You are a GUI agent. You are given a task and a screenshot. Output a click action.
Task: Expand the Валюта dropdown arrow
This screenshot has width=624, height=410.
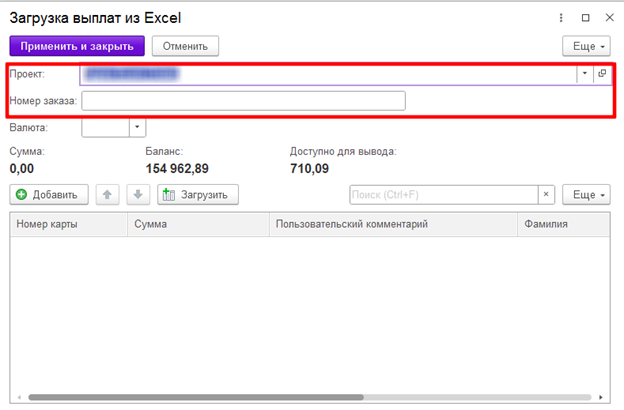click(138, 127)
